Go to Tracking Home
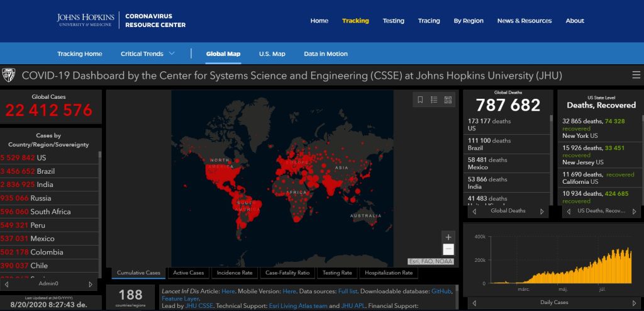The image size is (644, 311). tap(80, 54)
